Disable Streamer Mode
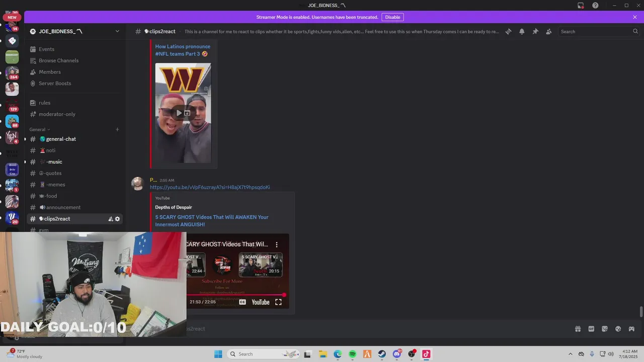This screenshot has height=362, width=644. [392, 17]
